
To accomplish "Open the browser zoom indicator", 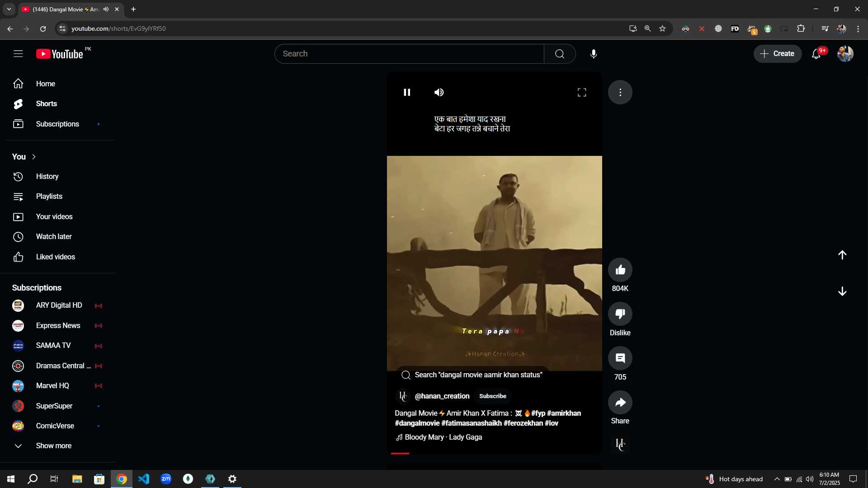I will click(647, 28).
